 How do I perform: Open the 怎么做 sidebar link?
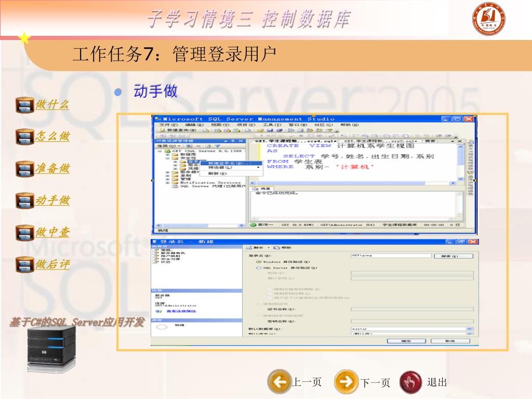point(52,137)
